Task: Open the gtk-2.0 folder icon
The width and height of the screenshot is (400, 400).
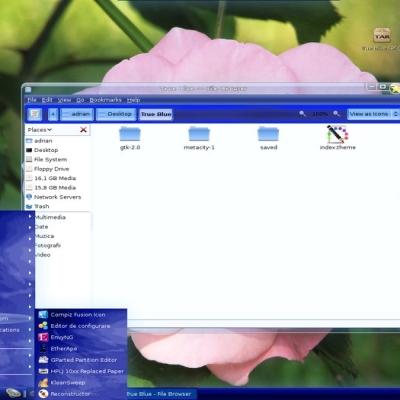Action: pos(130,134)
